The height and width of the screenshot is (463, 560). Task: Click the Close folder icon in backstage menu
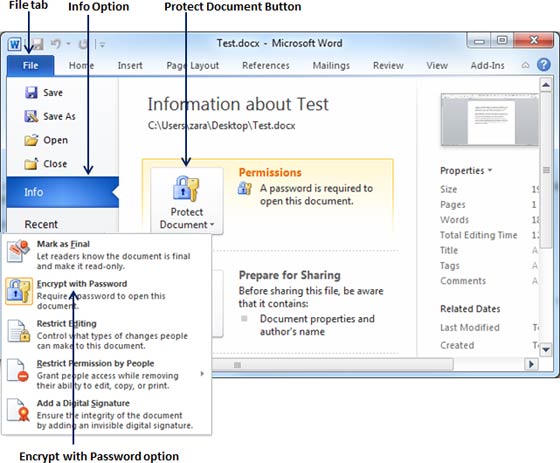click(31, 163)
